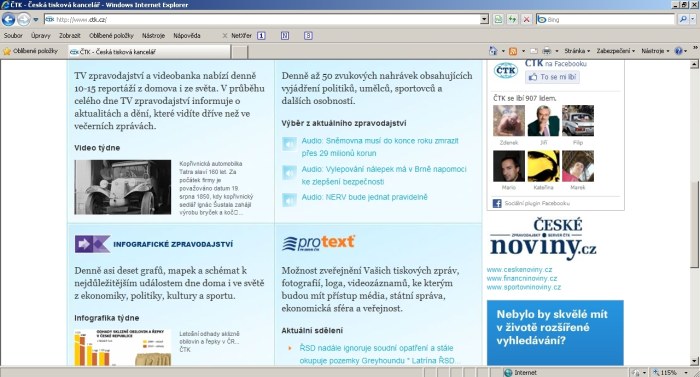Open the www.sportovninoviny.cz link
700x377 pixels.
[524, 287]
